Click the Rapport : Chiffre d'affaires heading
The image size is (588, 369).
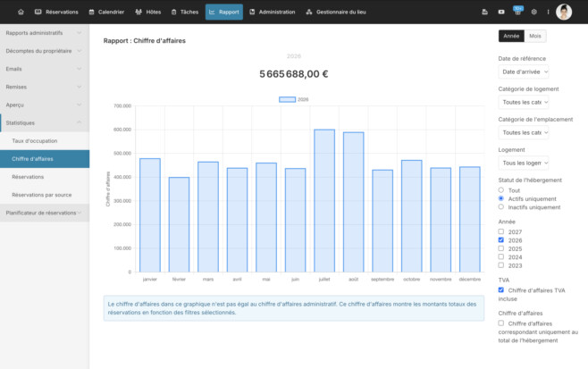click(x=145, y=40)
